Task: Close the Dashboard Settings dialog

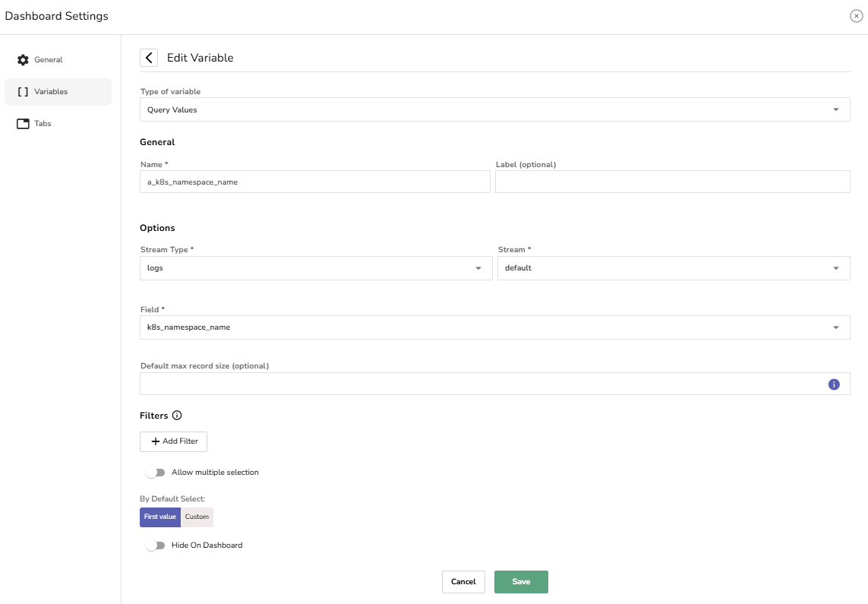Action: [856, 16]
